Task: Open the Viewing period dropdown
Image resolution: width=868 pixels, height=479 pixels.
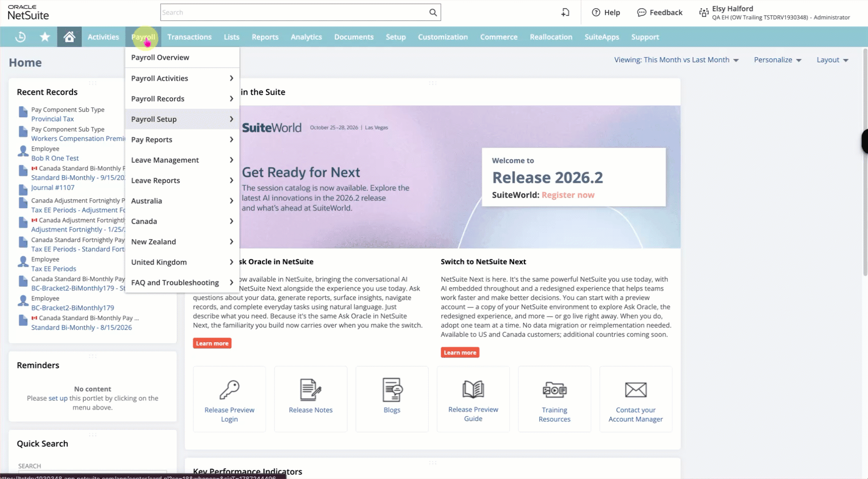Action: pyautogui.click(x=677, y=60)
